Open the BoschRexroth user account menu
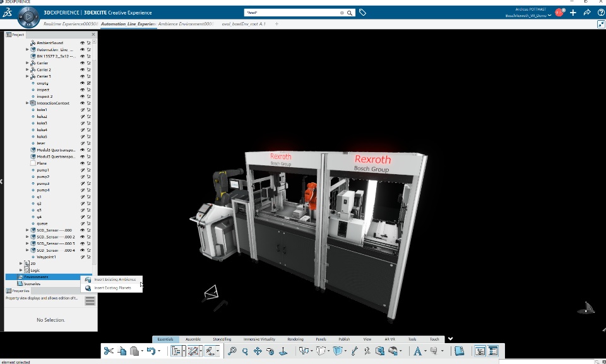Image resolution: width=606 pixels, height=364 pixels. point(528,16)
